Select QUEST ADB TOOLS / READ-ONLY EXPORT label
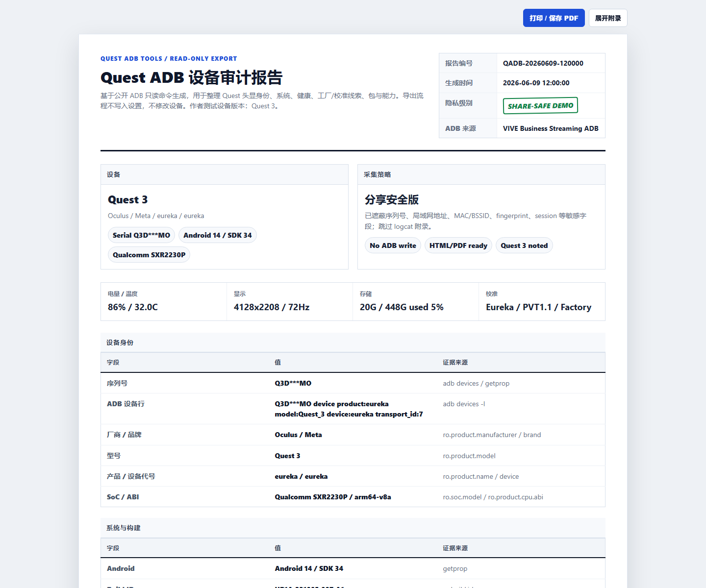The height and width of the screenshot is (588, 706). pos(169,58)
